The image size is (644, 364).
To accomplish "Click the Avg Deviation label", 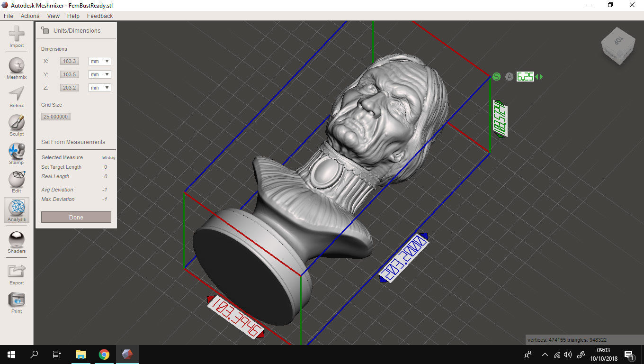I will coord(57,190).
